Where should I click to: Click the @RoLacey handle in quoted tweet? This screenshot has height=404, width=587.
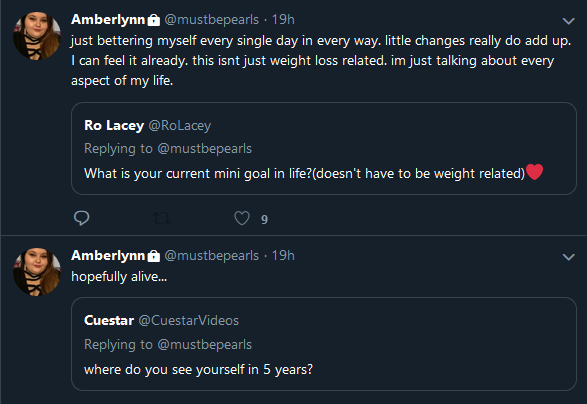(x=180, y=125)
